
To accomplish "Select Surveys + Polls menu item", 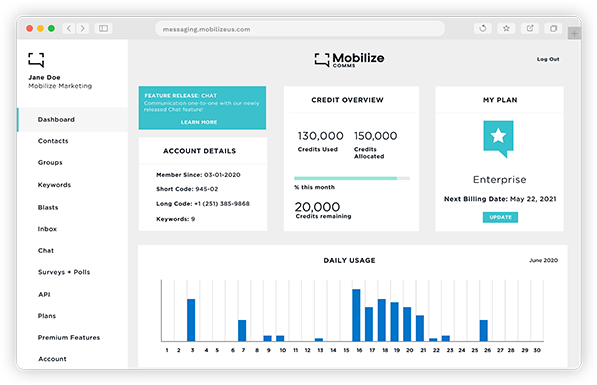I will pyautogui.click(x=64, y=272).
